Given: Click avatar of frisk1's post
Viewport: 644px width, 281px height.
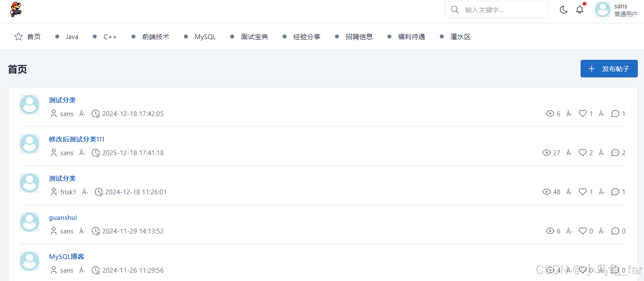Looking at the screenshot, I should (30, 183).
